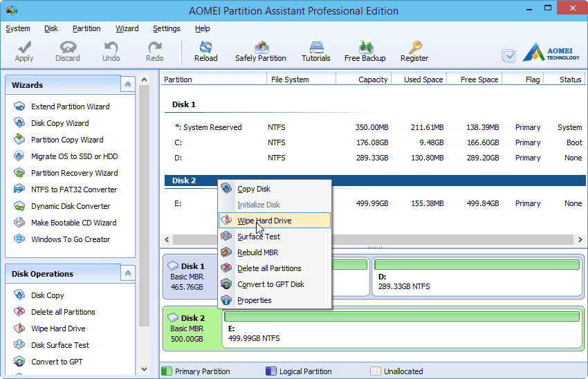The image size is (588, 379).
Task: Collapse the Wizards panel
Action: point(127,84)
